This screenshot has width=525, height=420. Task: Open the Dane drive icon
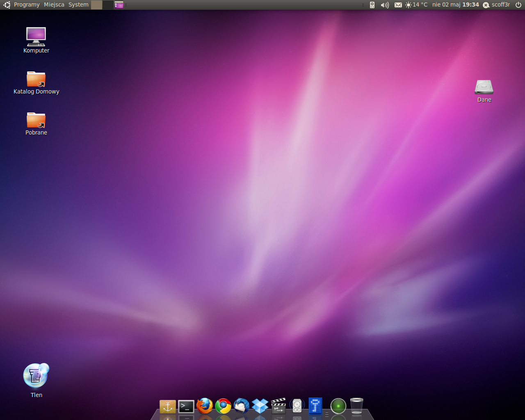pyautogui.click(x=484, y=91)
